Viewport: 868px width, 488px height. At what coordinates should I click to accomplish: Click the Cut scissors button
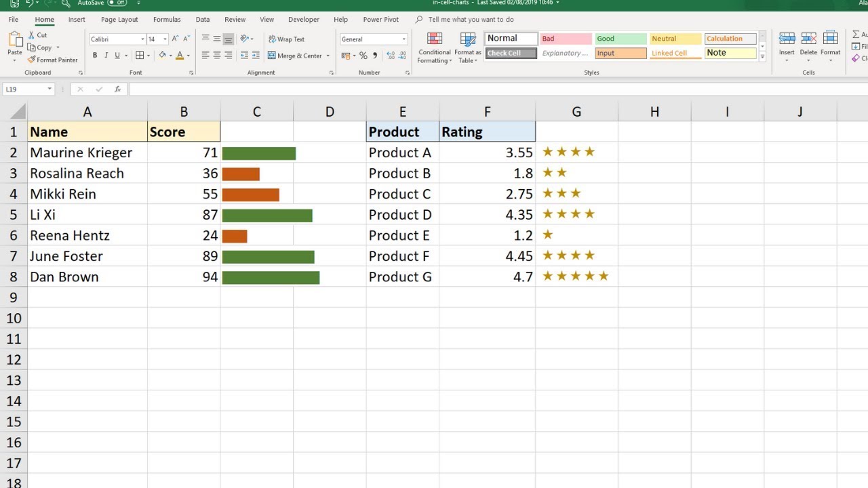(38, 35)
